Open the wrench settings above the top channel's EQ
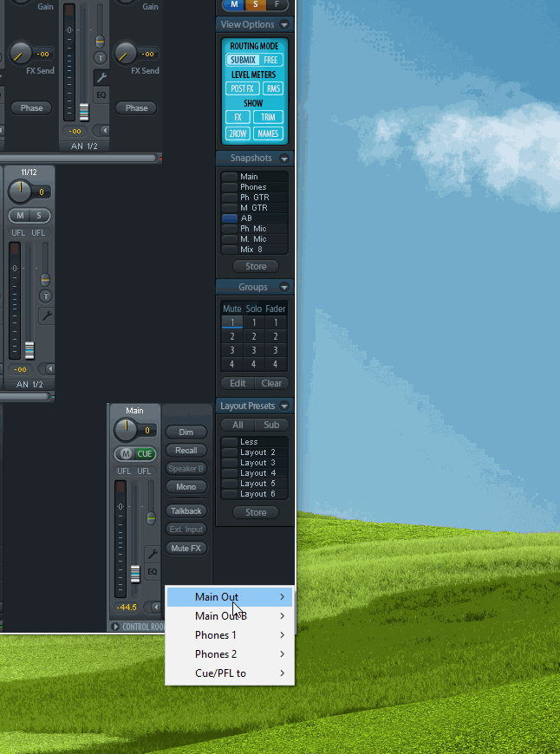Screen dimensions: 560x754 tap(101, 77)
